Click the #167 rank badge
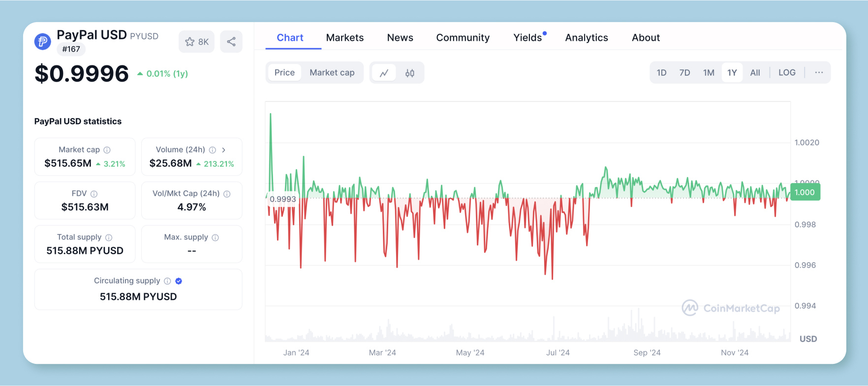This screenshot has height=386, width=868. pyautogui.click(x=71, y=49)
